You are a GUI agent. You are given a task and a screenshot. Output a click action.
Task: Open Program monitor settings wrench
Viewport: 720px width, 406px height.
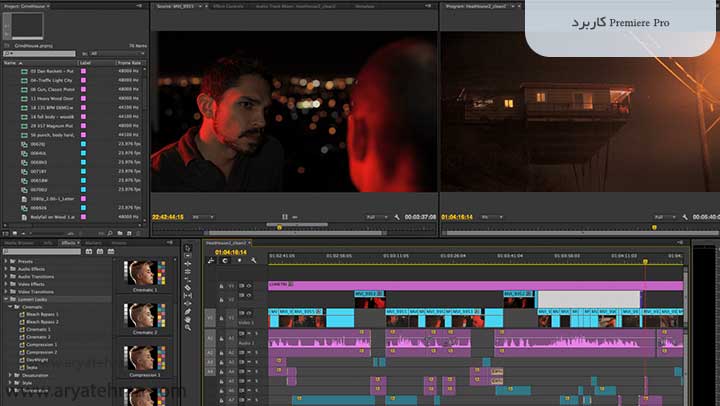pyautogui.click(x=685, y=217)
